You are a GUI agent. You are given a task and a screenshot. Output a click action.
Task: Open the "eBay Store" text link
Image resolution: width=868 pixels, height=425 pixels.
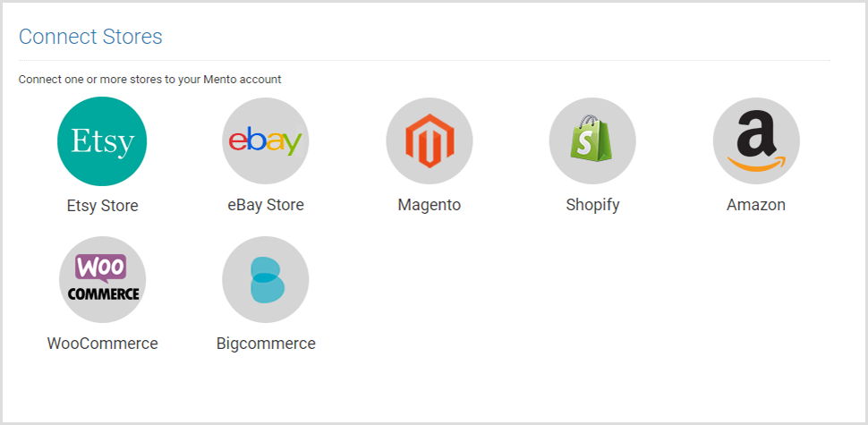coord(266,205)
